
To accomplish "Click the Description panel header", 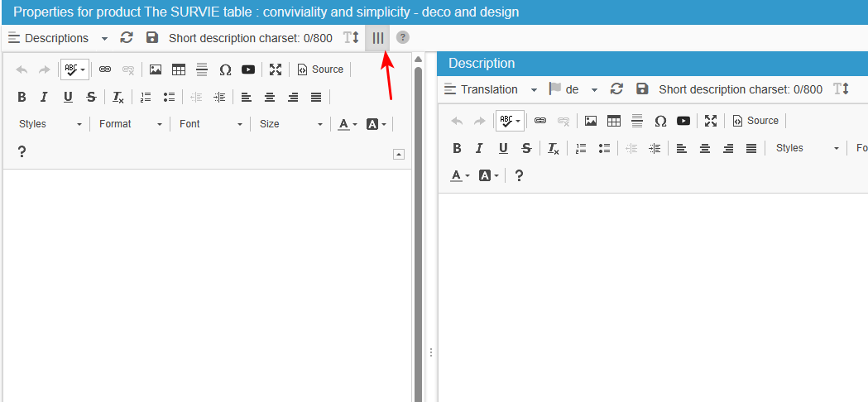I will 653,64.
